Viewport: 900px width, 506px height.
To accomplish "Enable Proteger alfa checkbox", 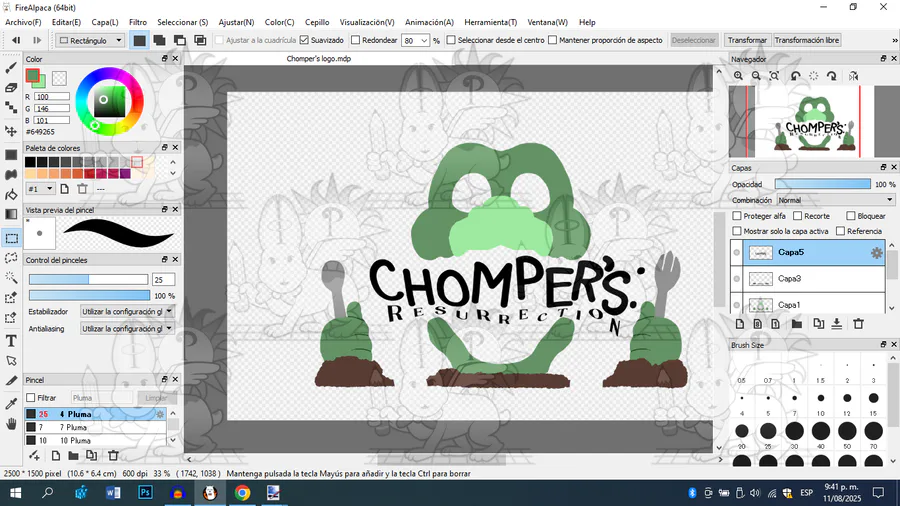I will pos(737,216).
